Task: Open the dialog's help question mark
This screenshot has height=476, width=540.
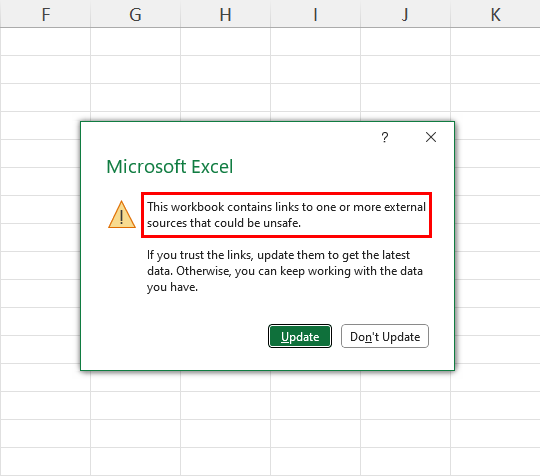Action: pyautogui.click(x=385, y=137)
